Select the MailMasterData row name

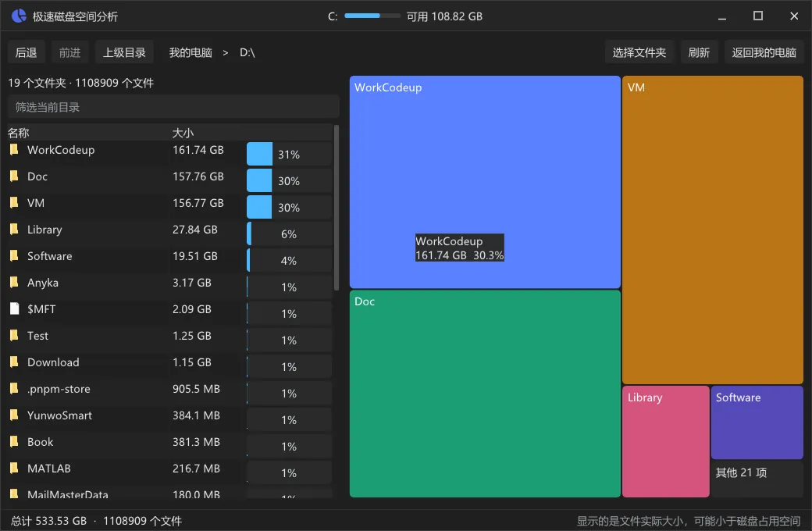click(x=68, y=494)
